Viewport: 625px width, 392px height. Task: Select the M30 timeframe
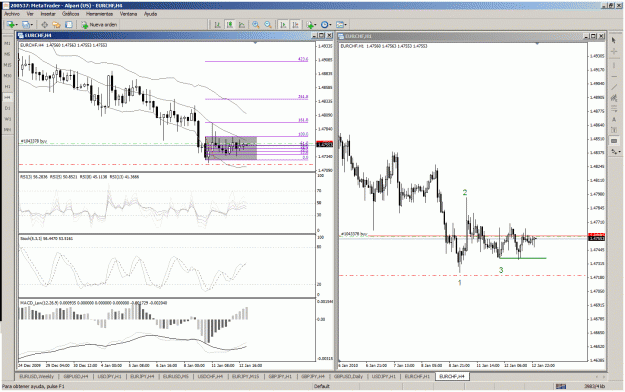click(8, 75)
